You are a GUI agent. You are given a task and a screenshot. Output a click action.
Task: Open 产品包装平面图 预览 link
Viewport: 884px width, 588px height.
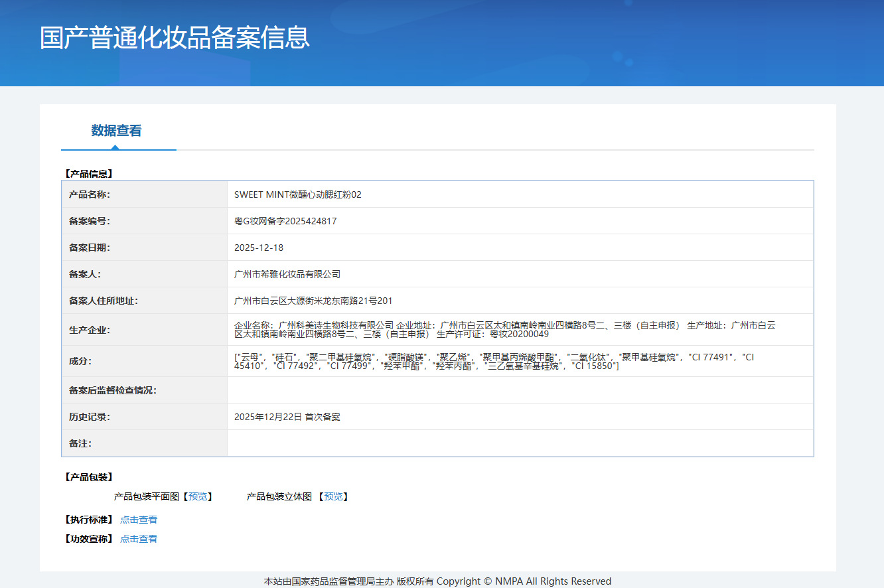pyautogui.click(x=198, y=496)
